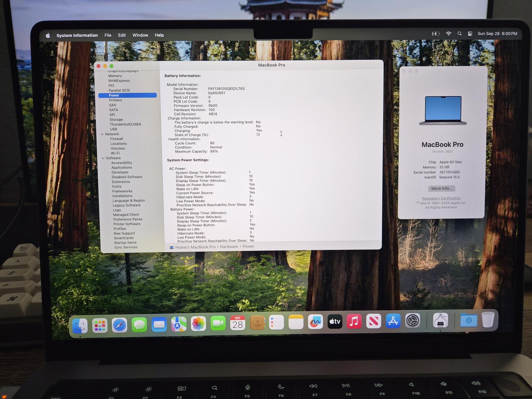Click System Information chip icon in Dock
The image size is (532, 399).
tap(440, 320)
